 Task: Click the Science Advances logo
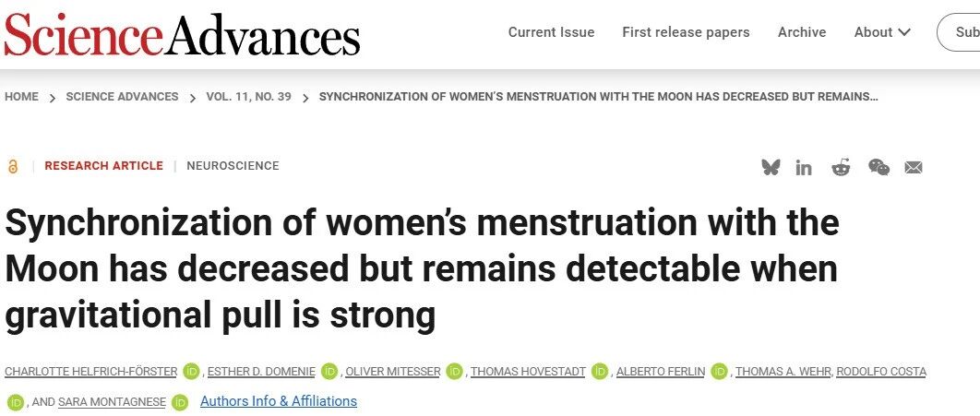click(x=182, y=34)
